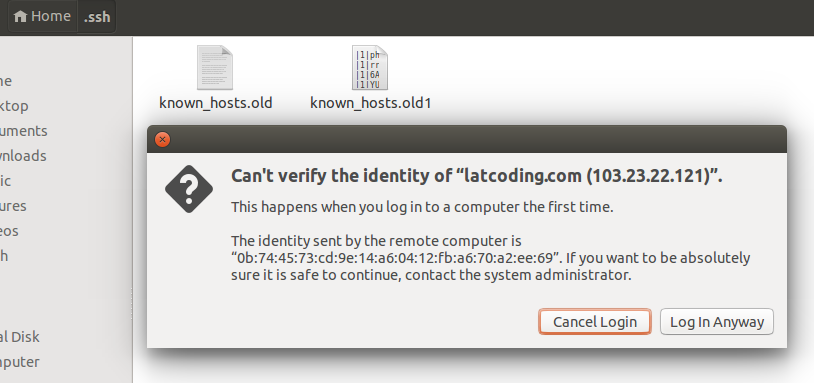
Task: Select the known_hosts.old1 file thumbnail
Action: click(x=370, y=67)
